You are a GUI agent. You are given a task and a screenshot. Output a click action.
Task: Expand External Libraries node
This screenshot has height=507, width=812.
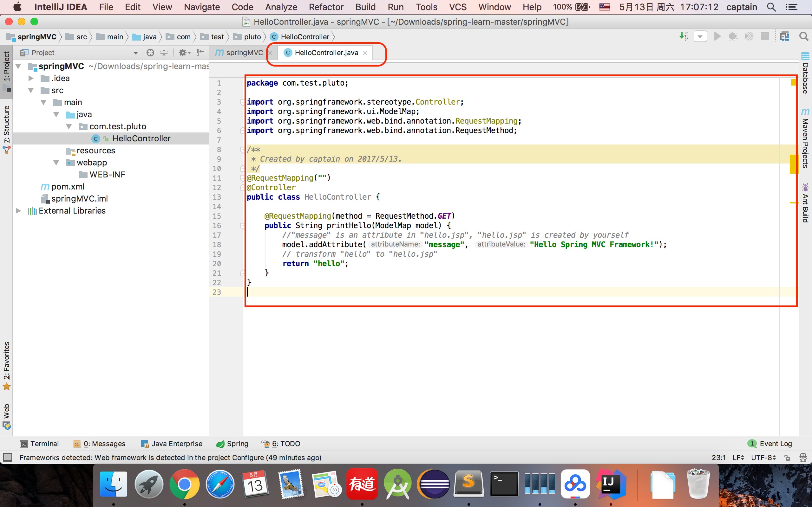coord(18,211)
